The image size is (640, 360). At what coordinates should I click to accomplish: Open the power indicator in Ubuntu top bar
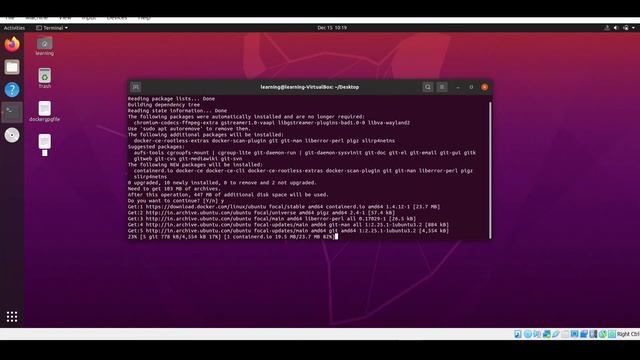(x=626, y=28)
